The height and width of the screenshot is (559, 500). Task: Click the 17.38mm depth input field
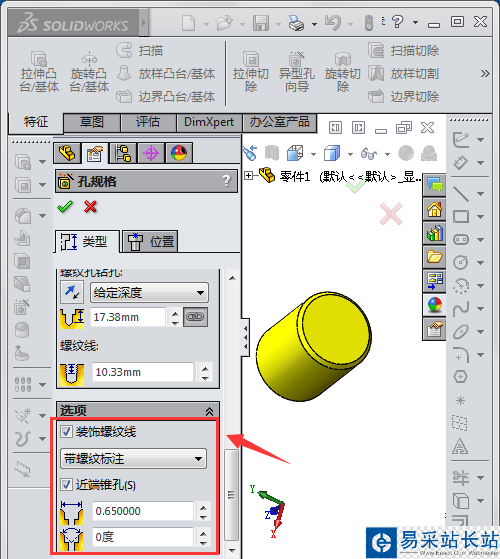click(x=128, y=317)
